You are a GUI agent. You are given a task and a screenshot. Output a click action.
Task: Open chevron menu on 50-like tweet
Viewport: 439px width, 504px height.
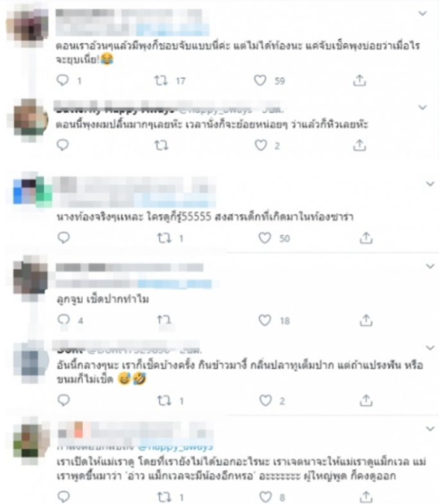(x=430, y=184)
